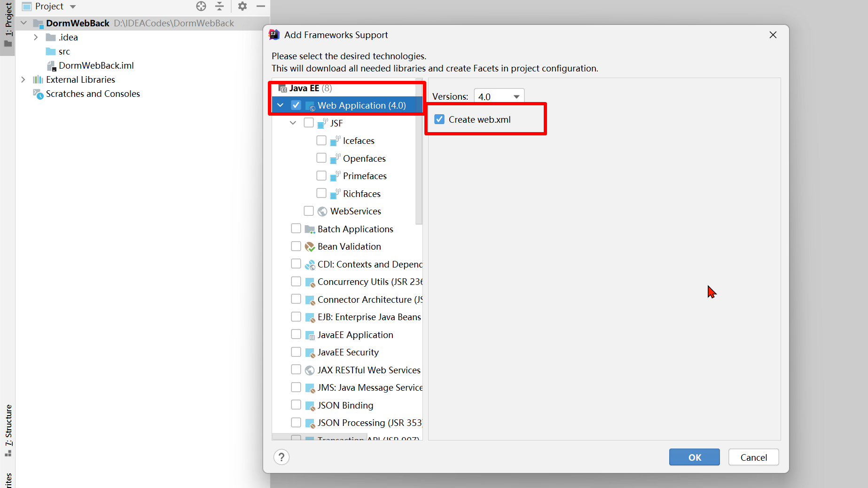The width and height of the screenshot is (868, 488).
Task: Select DormWebBack.iml file
Action: (x=96, y=65)
